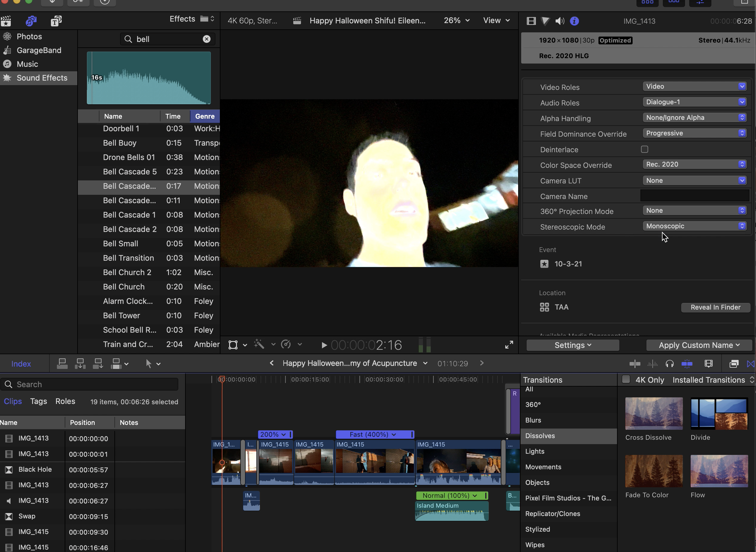
Task: Clear the bell search field
Action: tap(207, 39)
